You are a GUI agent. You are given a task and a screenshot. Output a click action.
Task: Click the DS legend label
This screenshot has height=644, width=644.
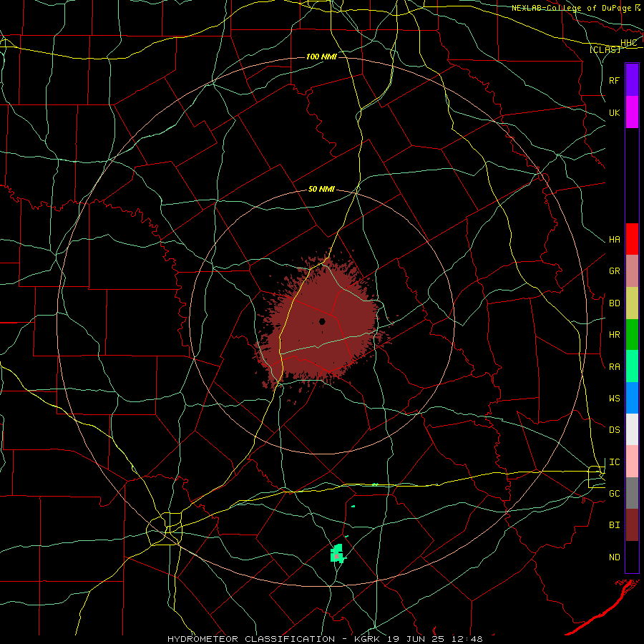(x=614, y=430)
